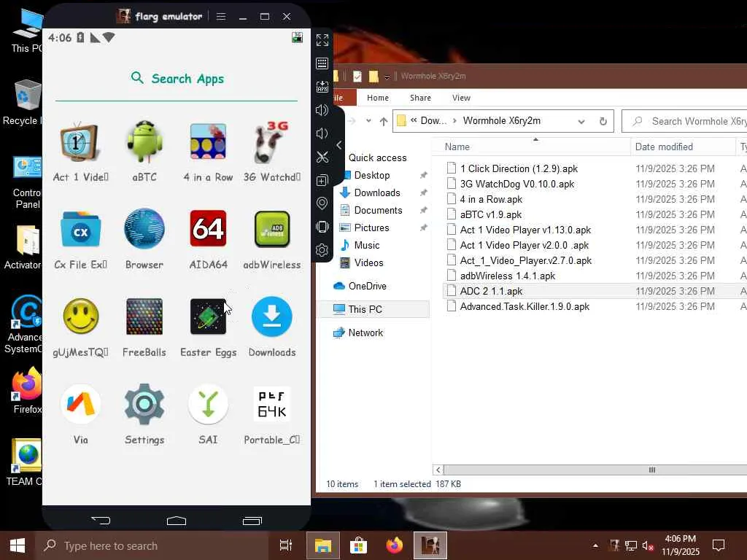Tap the Android recent apps button
747x560 pixels.
pyautogui.click(x=252, y=521)
